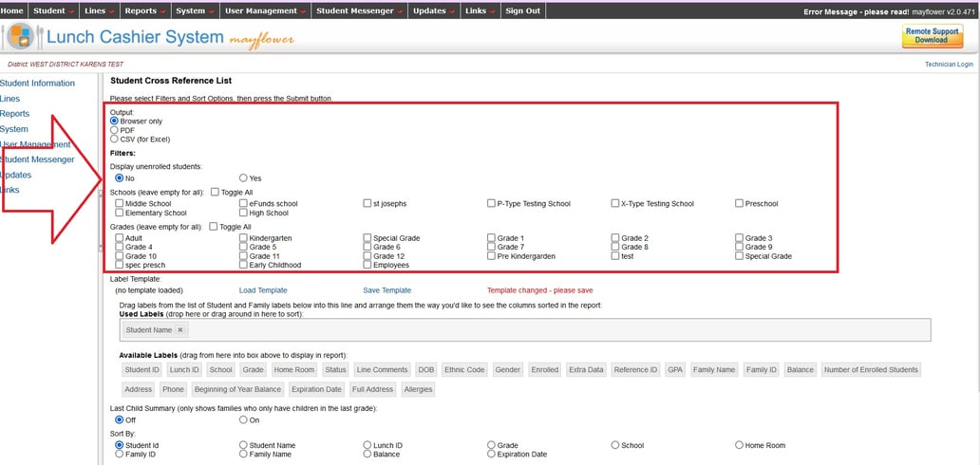Open Student Information in the sidebar
This screenshot has width=980, height=465.
[38, 84]
